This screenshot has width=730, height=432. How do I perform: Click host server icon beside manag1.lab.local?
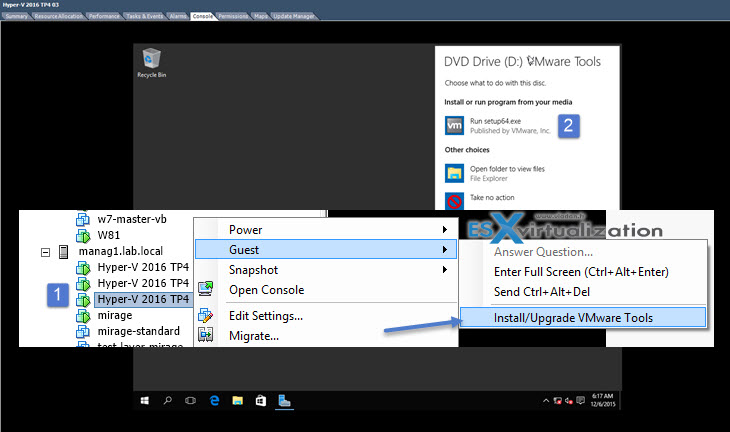pos(64,252)
